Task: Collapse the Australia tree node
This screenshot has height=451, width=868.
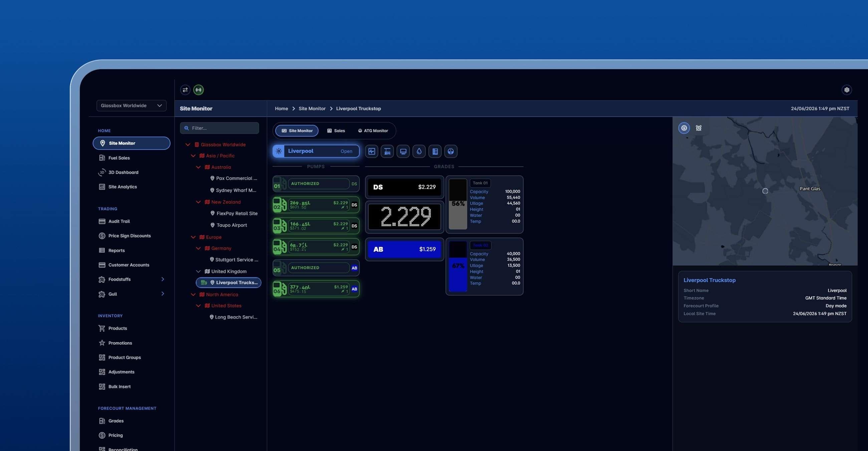Action: click(x=198, y=167)
